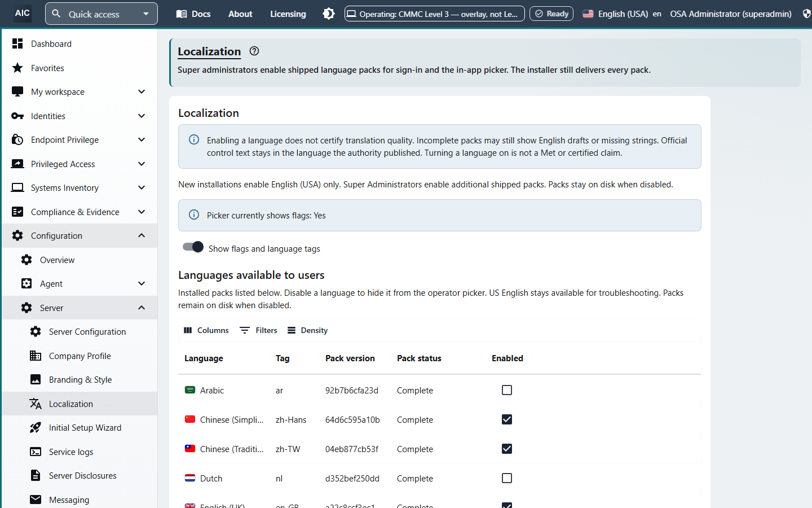The width and height of the screenshot is (812, 508).
Task: Open the About menu item
Action: coord(240,14)
